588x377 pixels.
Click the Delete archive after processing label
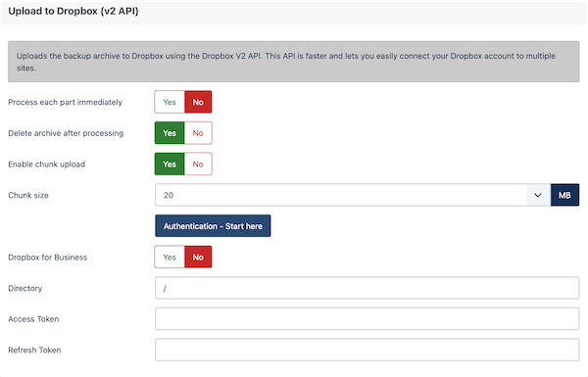click(x=66, y=133)
